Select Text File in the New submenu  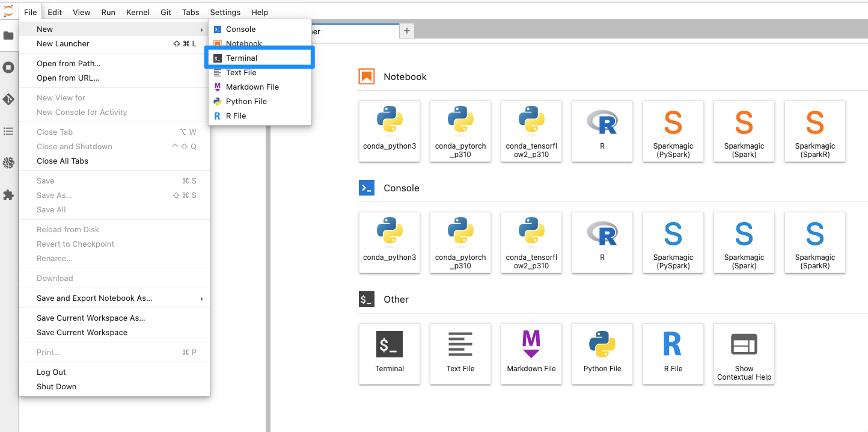[x=260, y=72]
